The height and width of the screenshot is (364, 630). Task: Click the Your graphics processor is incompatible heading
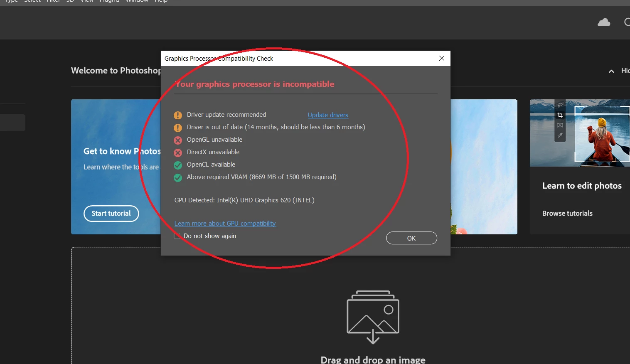tap(254, 84)
